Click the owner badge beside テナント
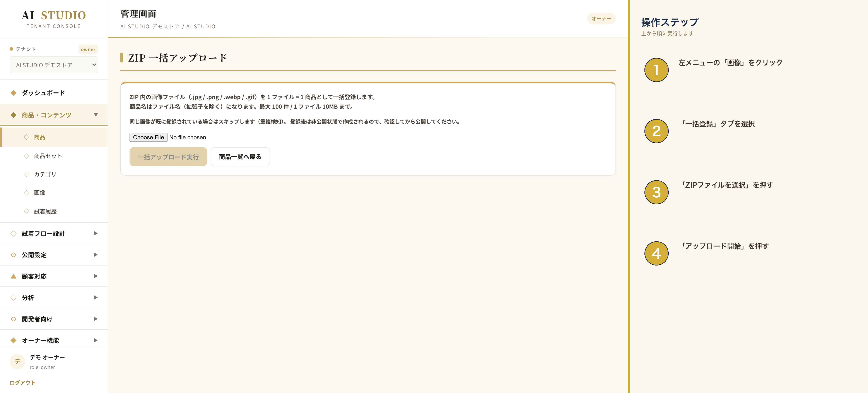 pos(88,49)
